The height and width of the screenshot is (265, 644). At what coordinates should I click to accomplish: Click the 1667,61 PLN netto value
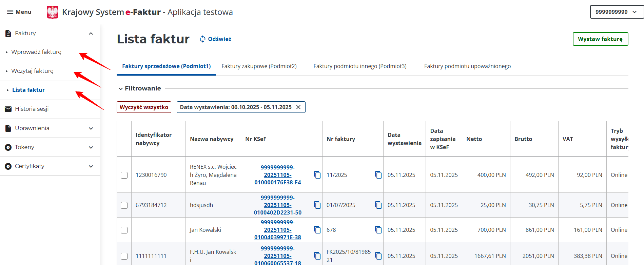[490, 256]
